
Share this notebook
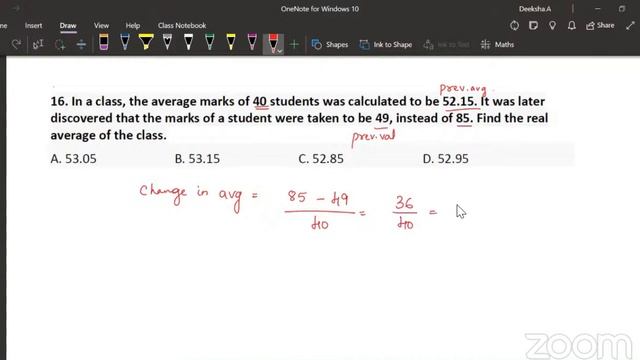point(600,25)
